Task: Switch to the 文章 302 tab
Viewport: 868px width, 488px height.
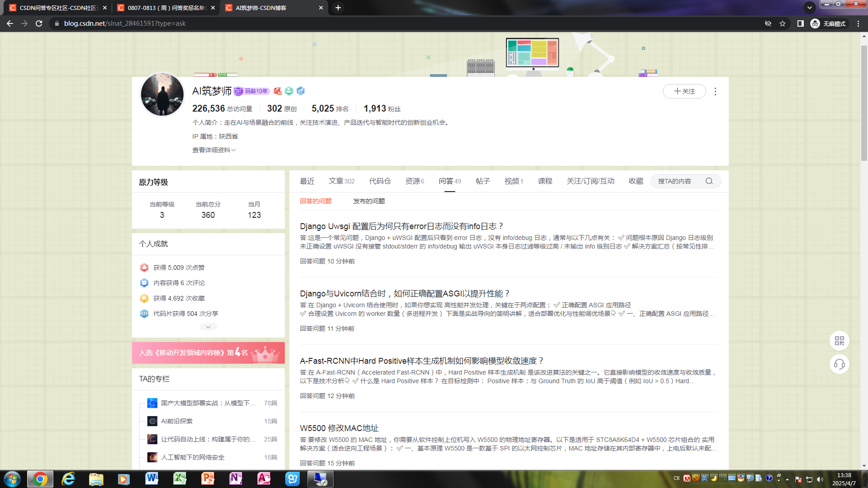Action: tap(341, 181)
